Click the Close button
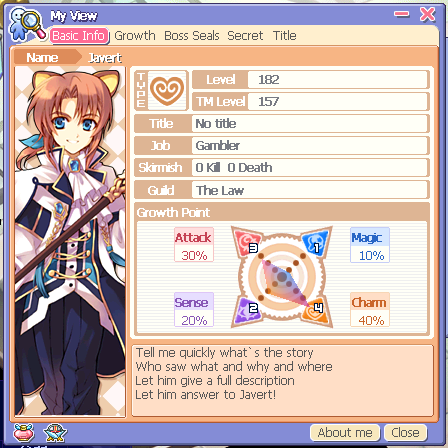The width and height of the screenshot is (448, 448). pyautogui.click(x=405, y=432)
